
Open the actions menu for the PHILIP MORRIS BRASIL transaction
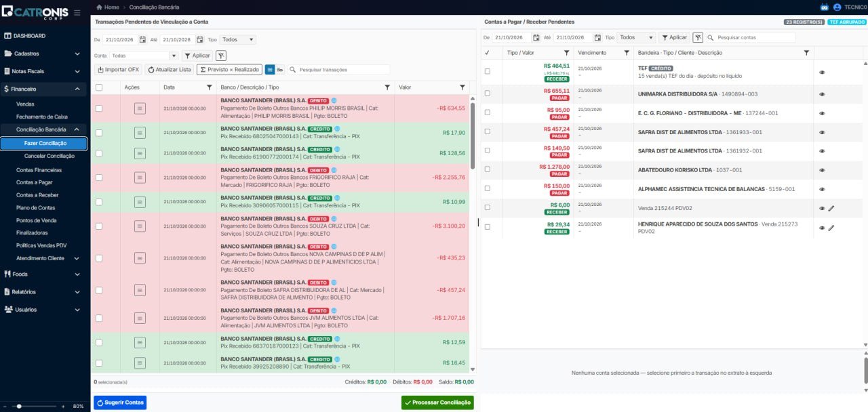[x=140, y=108]
